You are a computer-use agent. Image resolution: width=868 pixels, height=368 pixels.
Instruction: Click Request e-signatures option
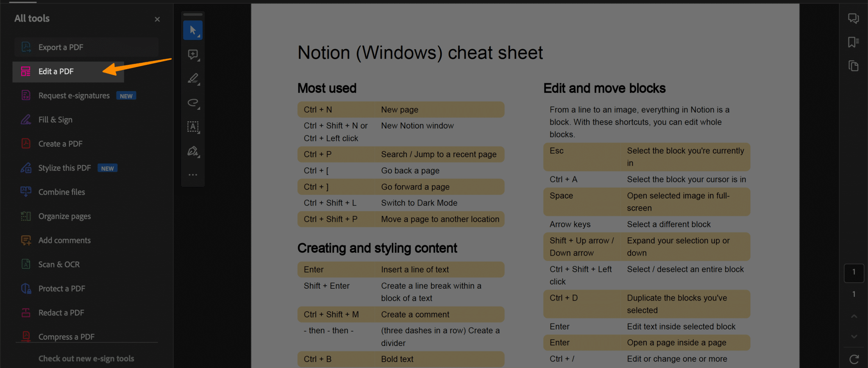point(74,96)
